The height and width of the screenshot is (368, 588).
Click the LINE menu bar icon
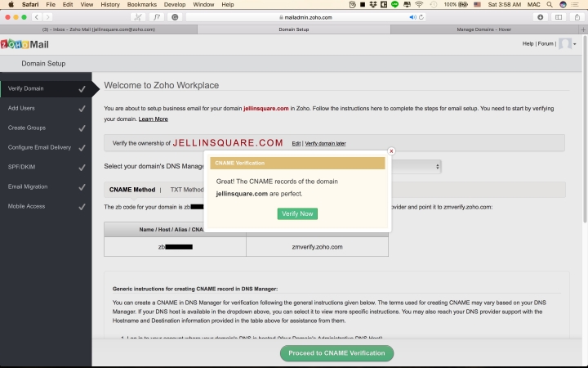(394, 5)
